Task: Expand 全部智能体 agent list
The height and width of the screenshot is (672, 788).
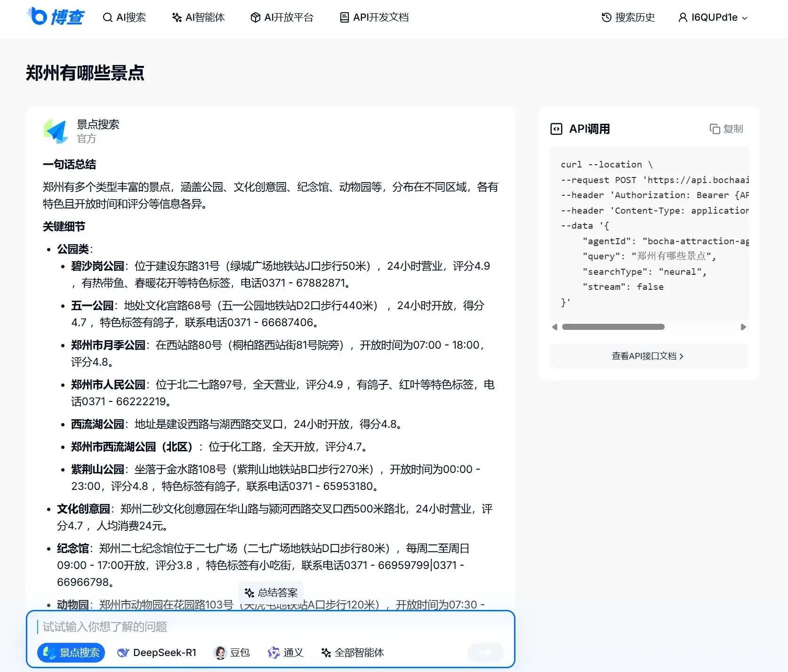Action: (x=353, y=653)
